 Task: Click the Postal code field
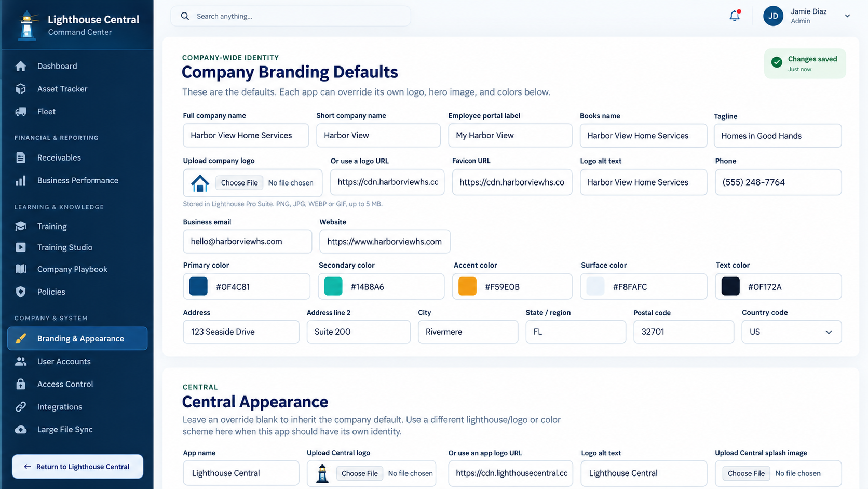(684, 332)
